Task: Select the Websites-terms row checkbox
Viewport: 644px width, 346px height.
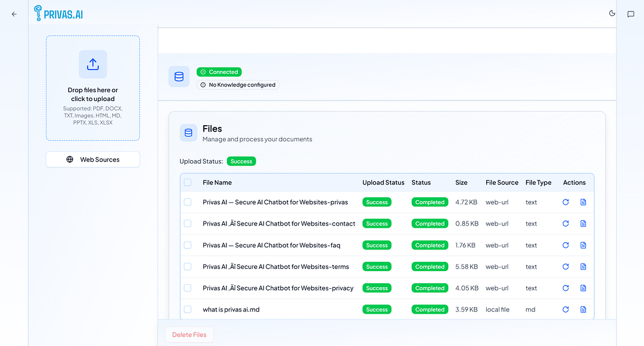Action: click(187, 266)
